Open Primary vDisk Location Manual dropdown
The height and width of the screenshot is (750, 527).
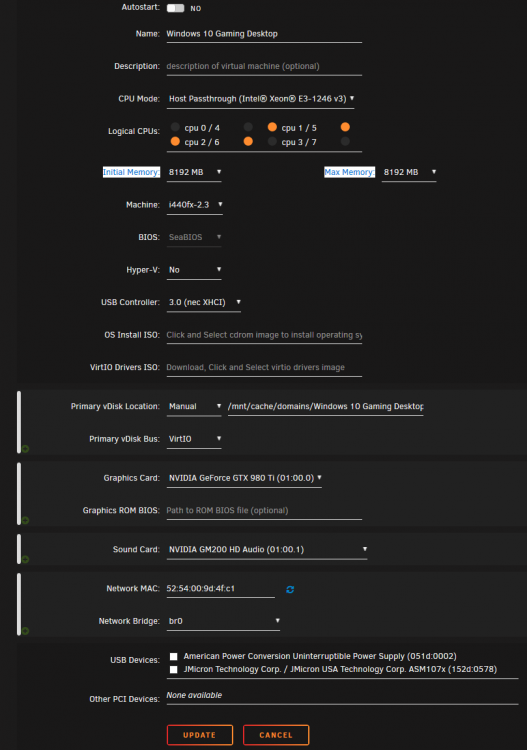click(x=194, y=407)
